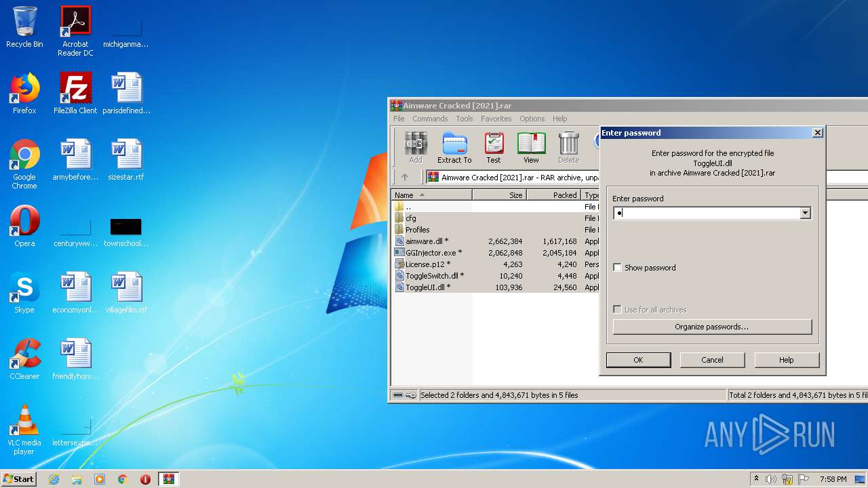Viewport: 868px width, 488px height.
Task: Click the drive icon in WinRAR status bar
Action: pos(398,395)
